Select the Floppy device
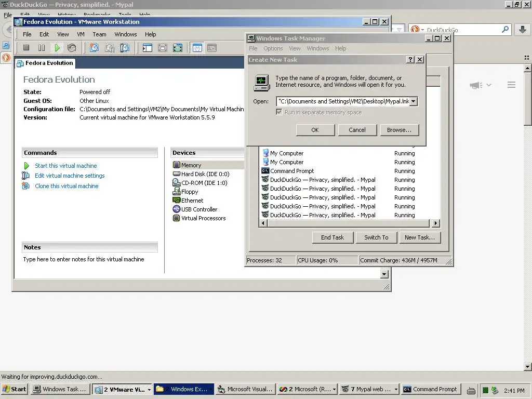532x399 pixels. click(185, 192)
